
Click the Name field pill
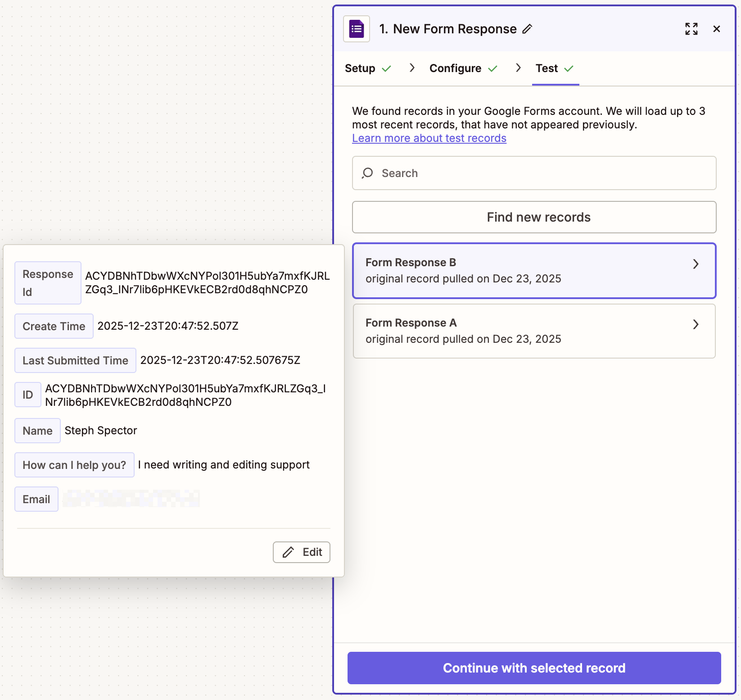pyautogui.click(x=37, y=431)
